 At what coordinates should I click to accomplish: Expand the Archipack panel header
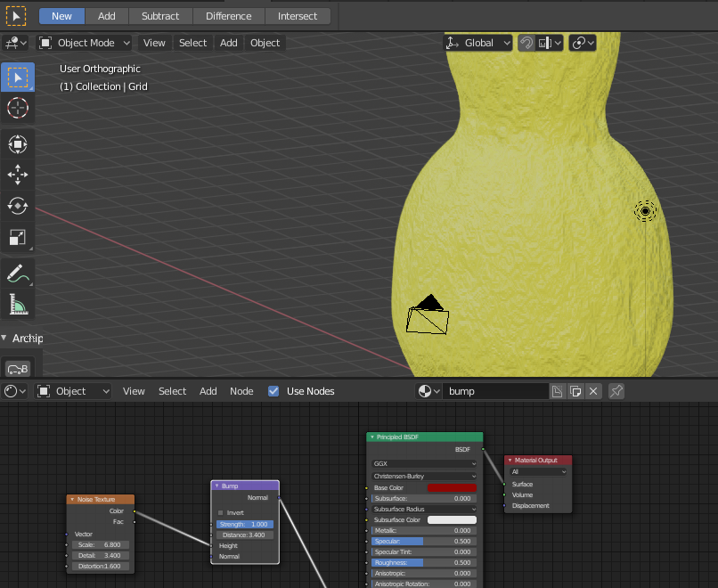(x=22, y=339)
